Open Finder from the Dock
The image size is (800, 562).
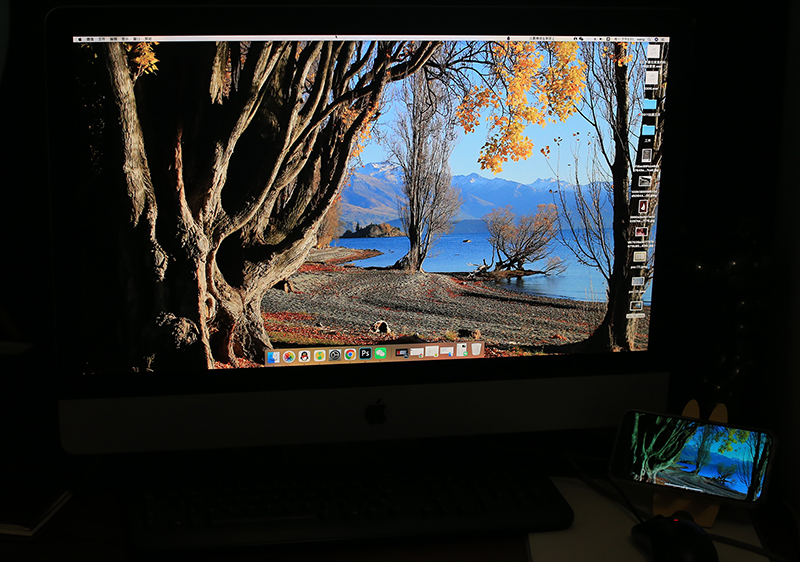click(273, 357)
